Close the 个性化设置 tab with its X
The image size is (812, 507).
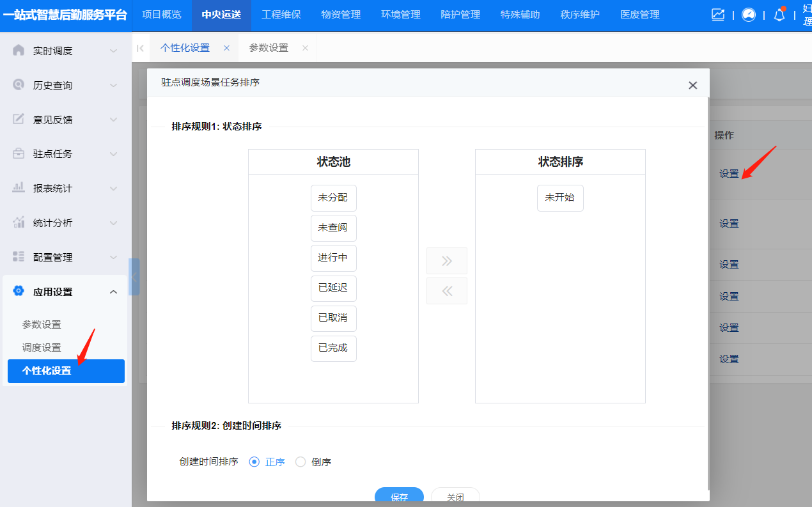tap(226, 48)
